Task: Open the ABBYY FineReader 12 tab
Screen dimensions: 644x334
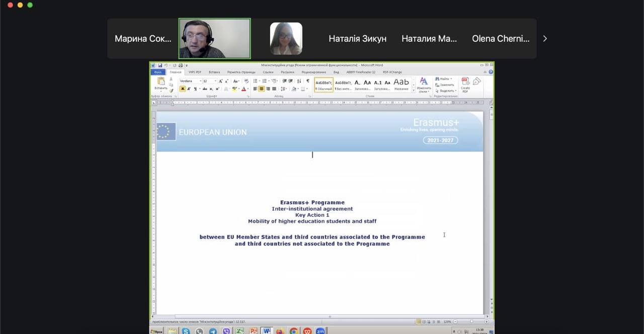Action: click(361, 72)
